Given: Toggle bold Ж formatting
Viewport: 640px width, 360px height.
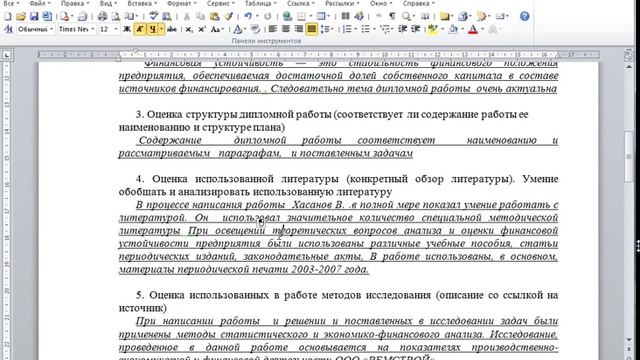Looking at the screenshot, I should pyautogui.click(x=127, y=29).
